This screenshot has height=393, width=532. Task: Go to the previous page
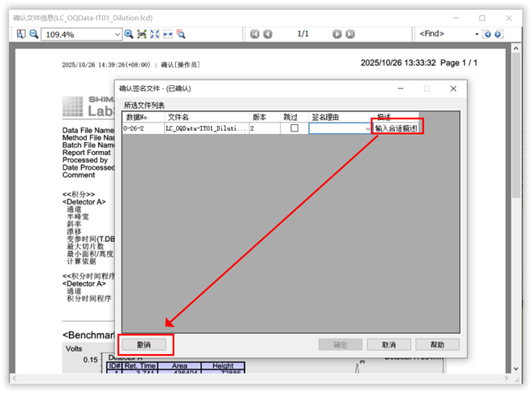[268, 34]
